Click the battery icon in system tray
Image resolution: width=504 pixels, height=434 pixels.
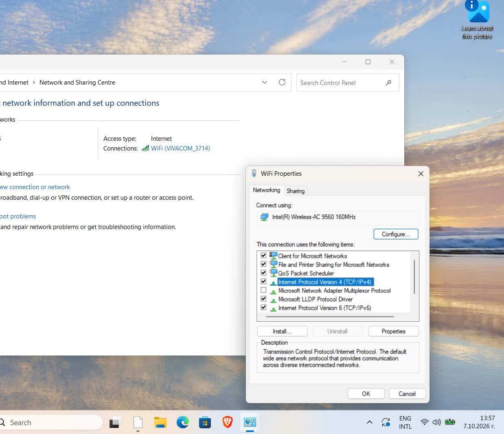pos(450,422)
